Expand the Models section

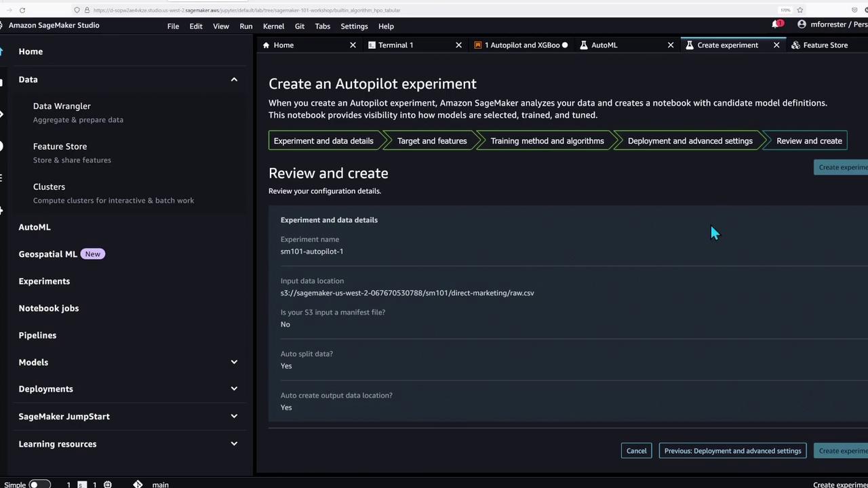tap(234, 362)
